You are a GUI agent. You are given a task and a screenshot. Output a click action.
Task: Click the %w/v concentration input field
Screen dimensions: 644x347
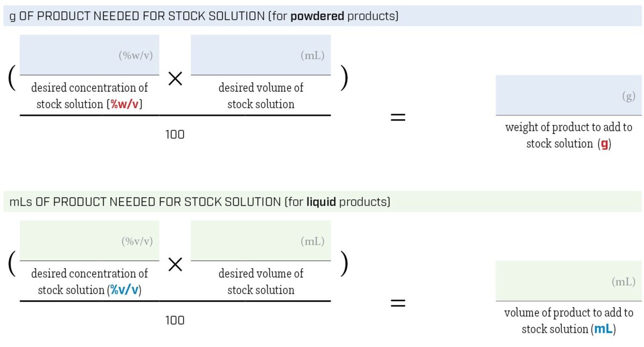(90, 55)
